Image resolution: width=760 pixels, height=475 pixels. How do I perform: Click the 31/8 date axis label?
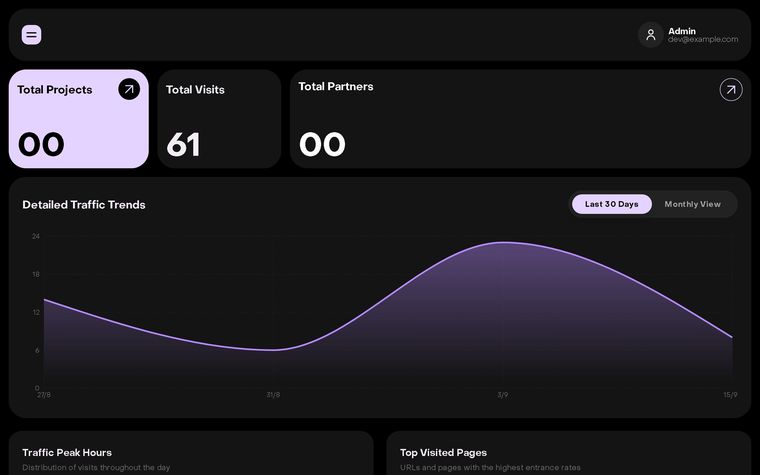click(273, 395)
